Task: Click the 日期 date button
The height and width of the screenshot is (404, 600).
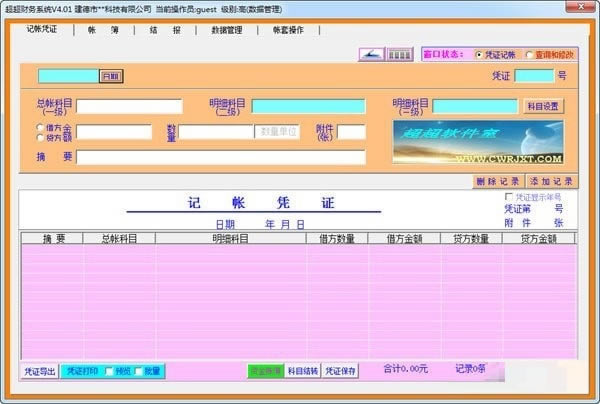Action: point(110,76)
